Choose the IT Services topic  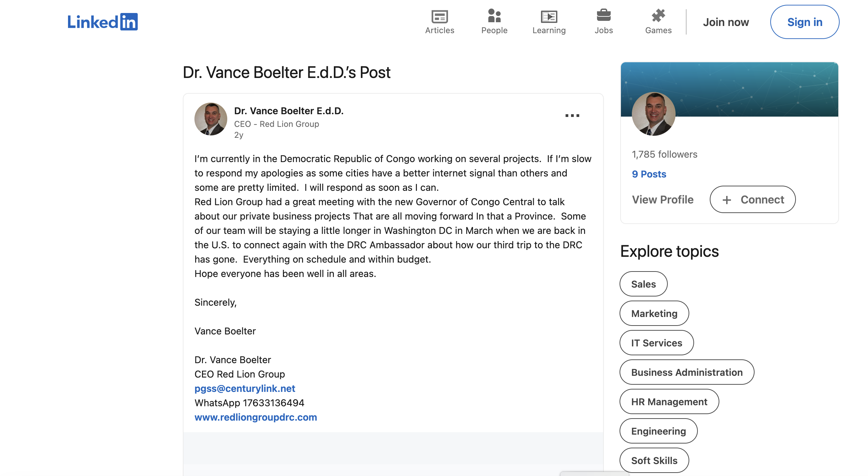tap(656, 343)
